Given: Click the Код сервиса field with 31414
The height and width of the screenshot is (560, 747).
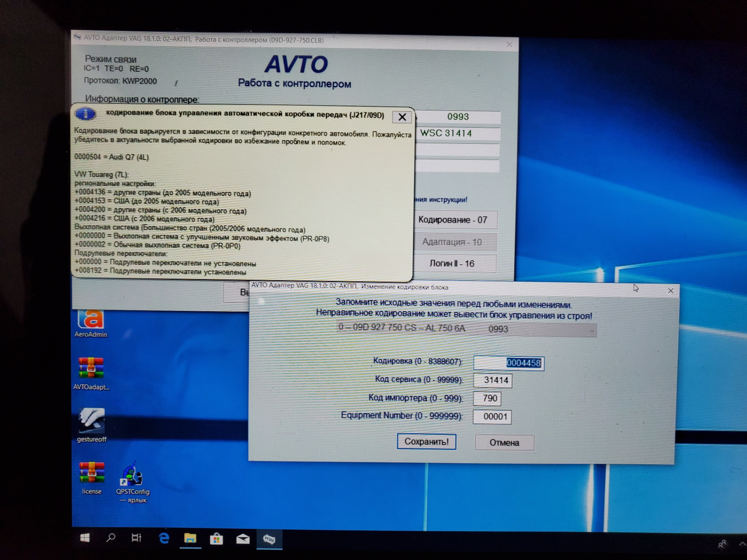Looking at the screenshot, I should pyautogui.click(x=493, y=380).
